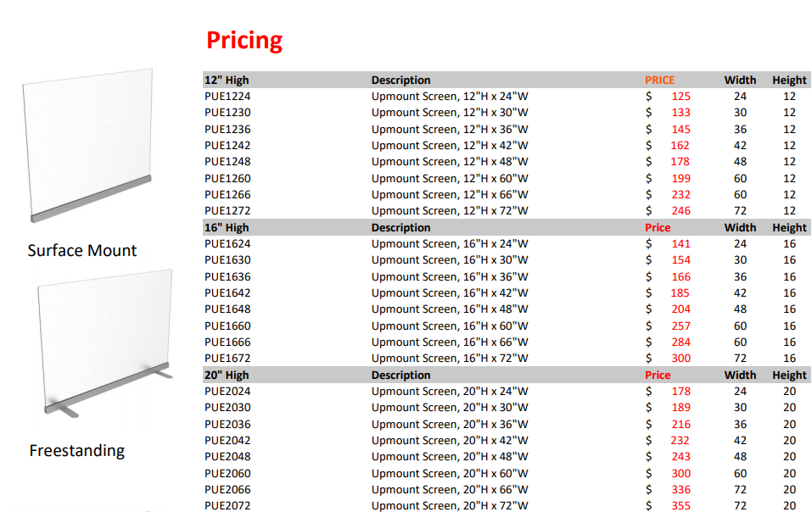Select the top Width column header

[740, 81]
